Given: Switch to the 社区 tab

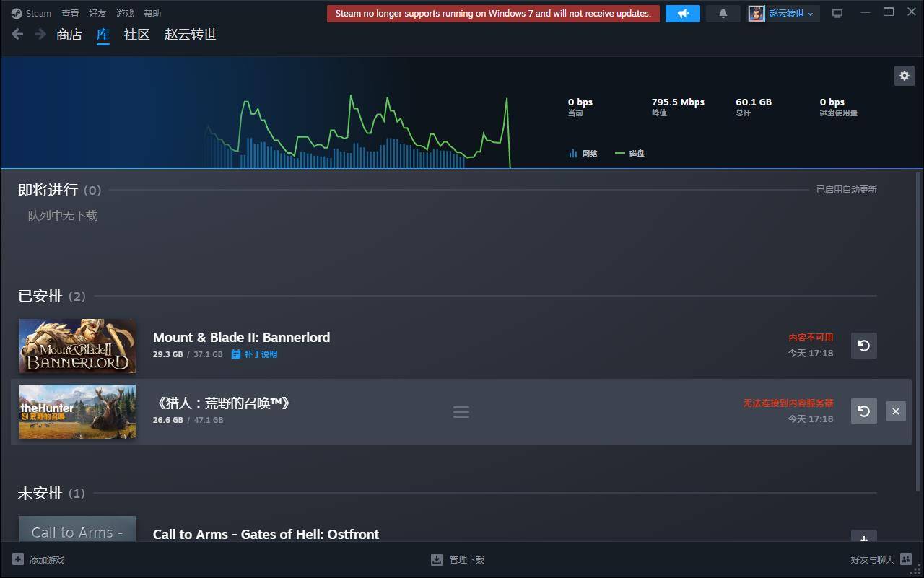Looking at the screenshot, I should click(x=136, y=35).
